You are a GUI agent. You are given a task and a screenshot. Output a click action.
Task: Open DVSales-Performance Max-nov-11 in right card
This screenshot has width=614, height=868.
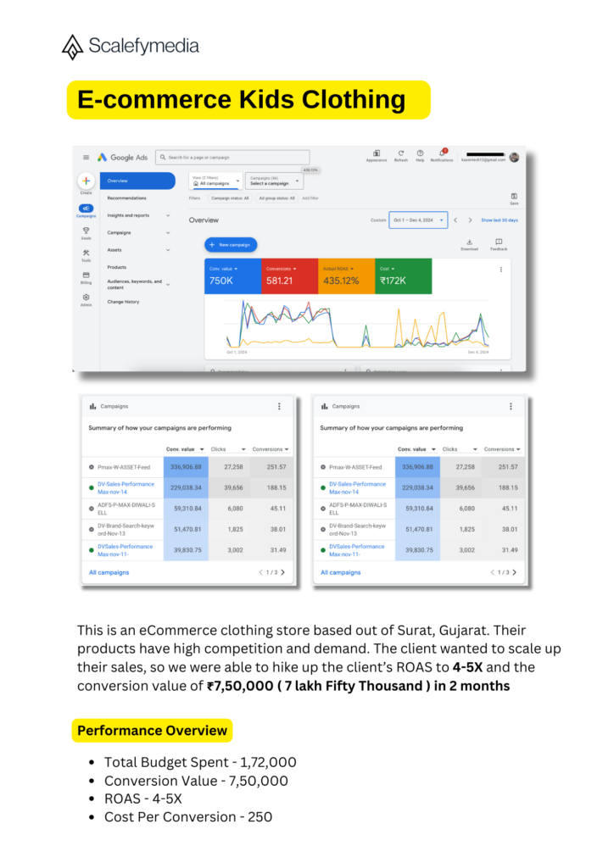pos(356,550)
